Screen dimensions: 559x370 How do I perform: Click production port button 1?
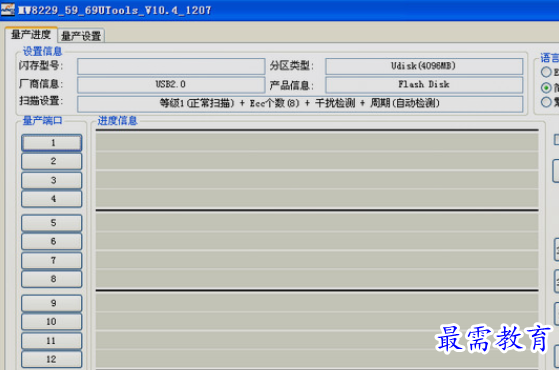[x=52, y=143]
